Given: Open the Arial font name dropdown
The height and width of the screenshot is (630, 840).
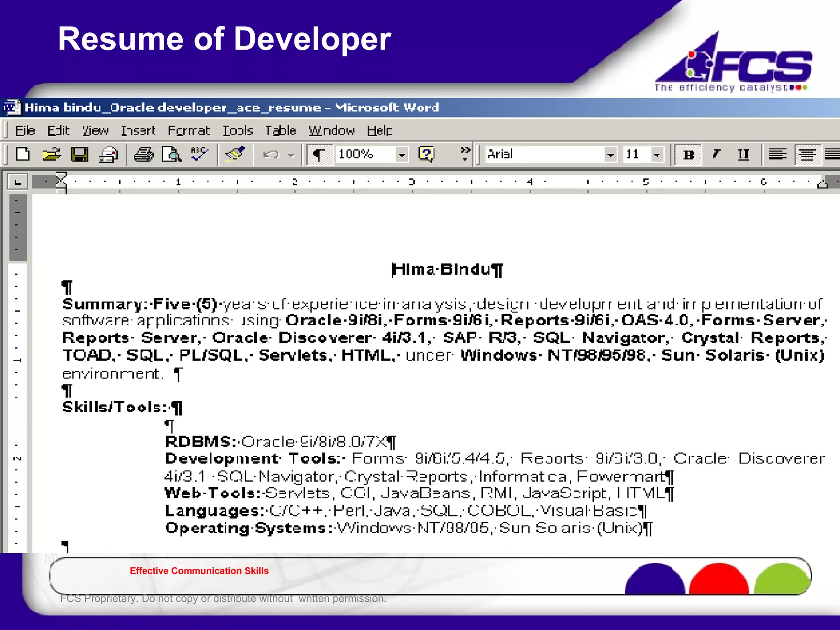Looking at the screenshot, I should click(x=610, y=155).
